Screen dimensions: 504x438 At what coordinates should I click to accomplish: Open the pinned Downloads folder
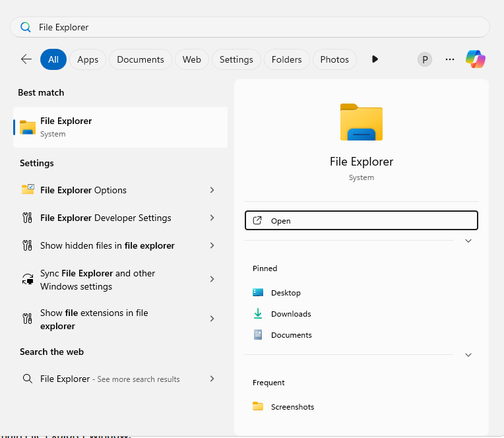(x=290, y=314)
